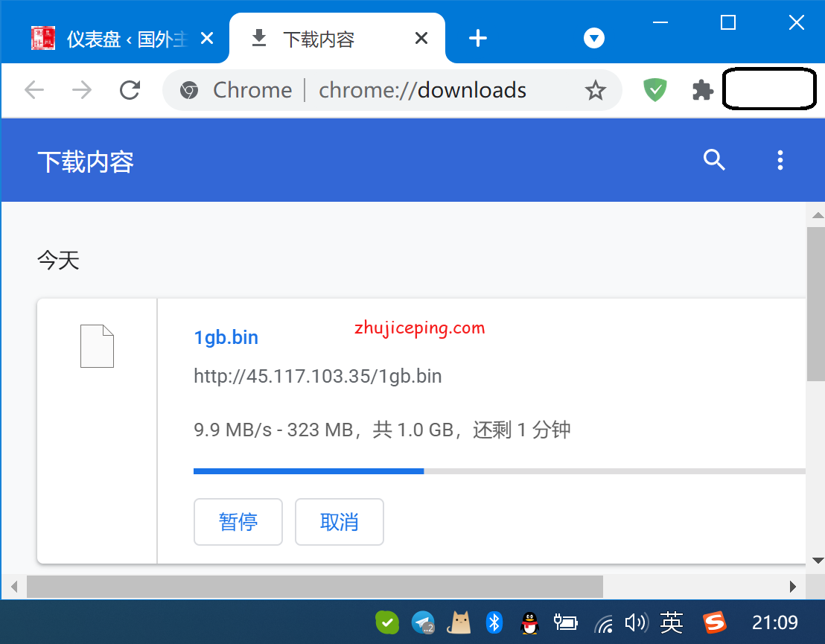Bookmark this page with the star icon
Image resolution: width=825 pixels, height=644 pixels.
coord(595,91)
